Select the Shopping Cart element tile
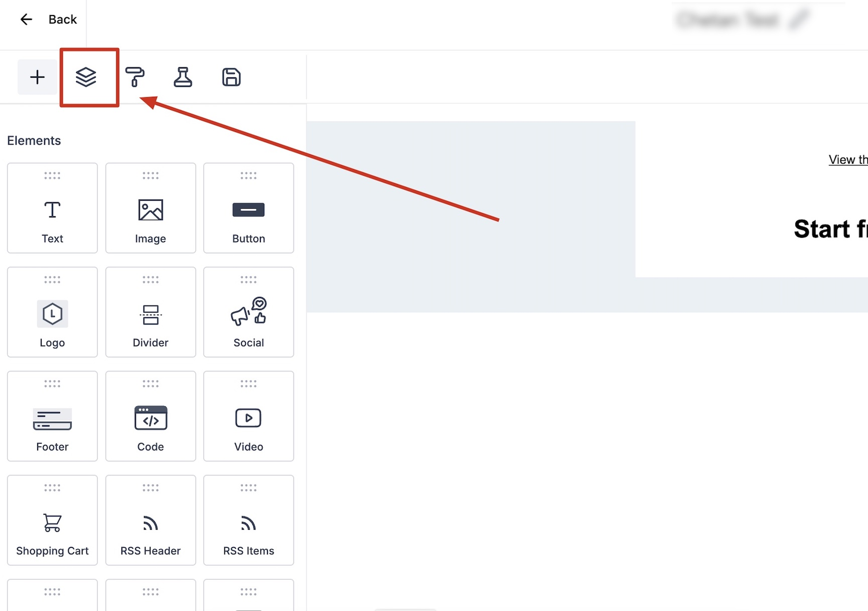Viewport: 868px width, 611px height. pos(52,520)
